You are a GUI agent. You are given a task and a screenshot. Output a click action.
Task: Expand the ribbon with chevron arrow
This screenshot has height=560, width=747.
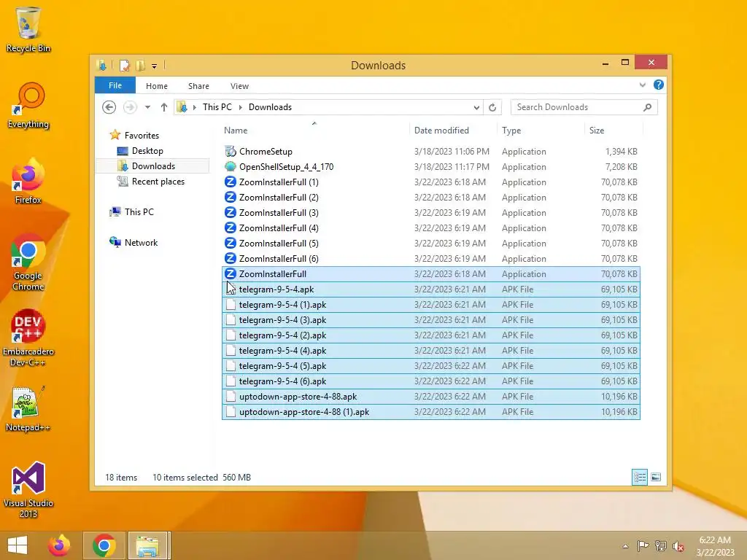642,85
